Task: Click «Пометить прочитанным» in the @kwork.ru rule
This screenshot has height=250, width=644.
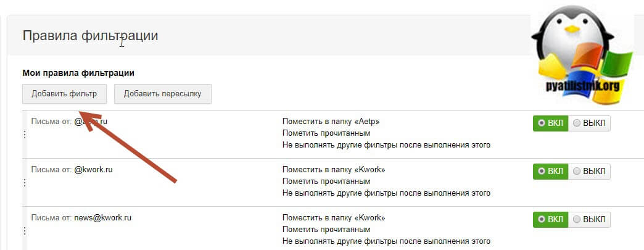Action: point(326,181)
